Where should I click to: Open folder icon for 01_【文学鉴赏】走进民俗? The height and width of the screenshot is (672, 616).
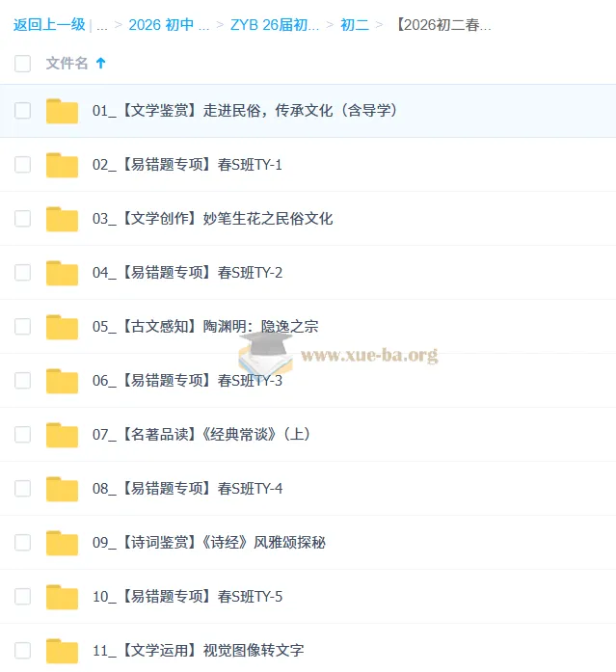click(x=62, y=111)
